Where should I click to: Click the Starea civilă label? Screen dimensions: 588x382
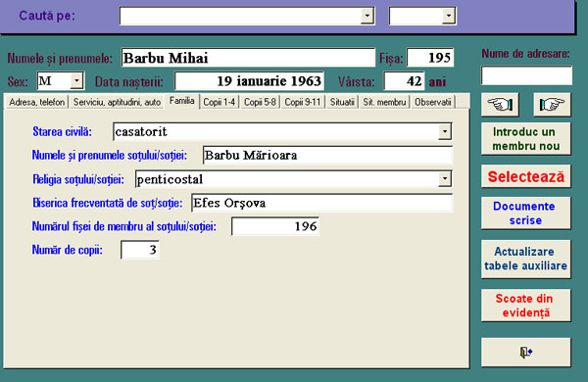63,131
